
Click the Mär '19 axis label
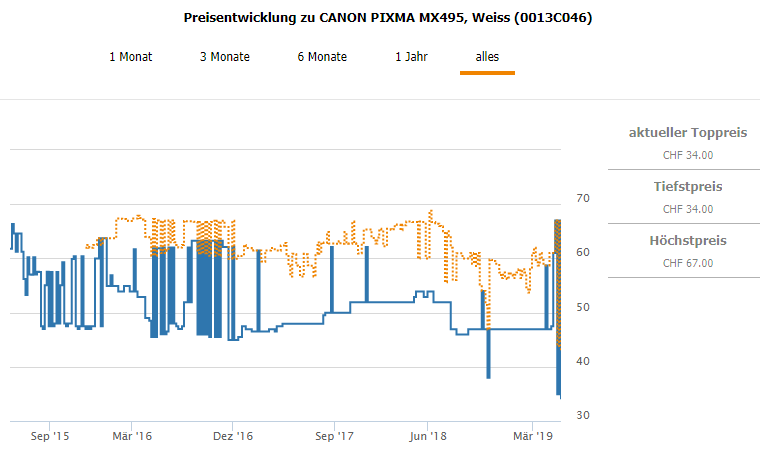[x=532, y=437]
